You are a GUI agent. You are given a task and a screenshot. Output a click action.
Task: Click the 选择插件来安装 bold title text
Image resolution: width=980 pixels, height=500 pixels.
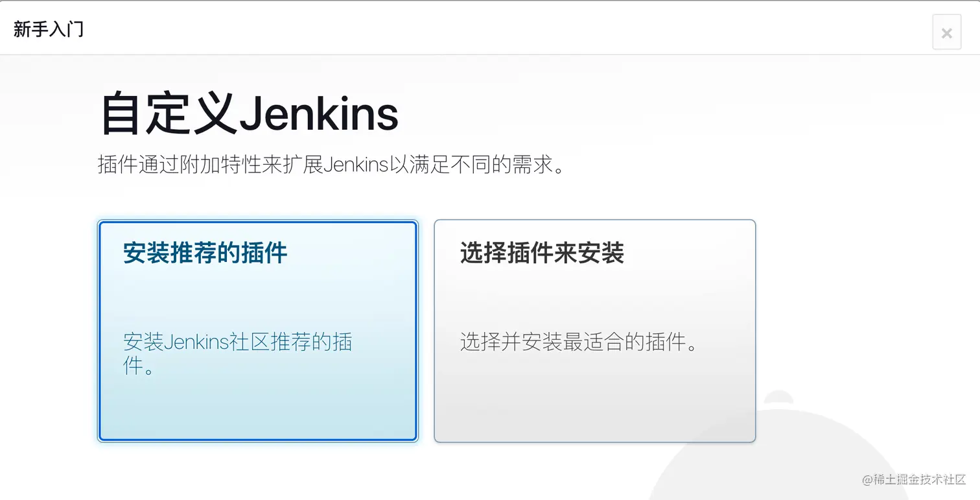542,253
